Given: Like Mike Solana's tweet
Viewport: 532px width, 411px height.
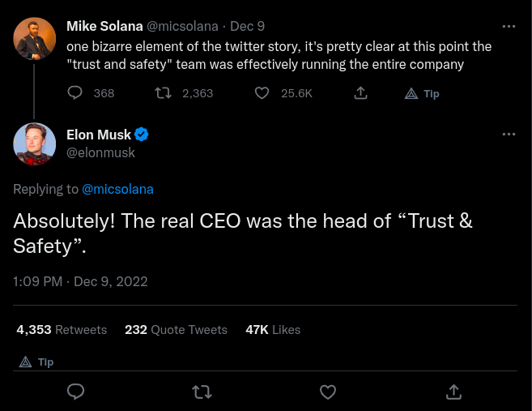Looking at the screenshot, I should [262, 93].
